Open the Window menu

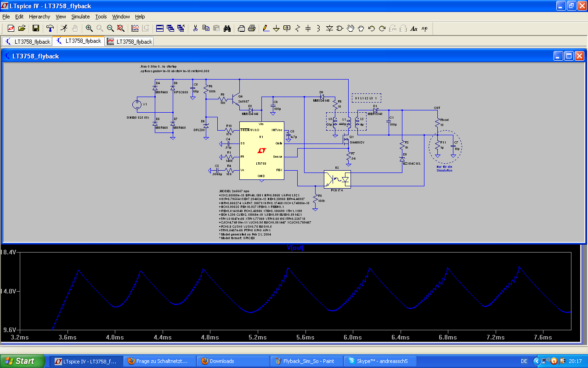(121, 17)
